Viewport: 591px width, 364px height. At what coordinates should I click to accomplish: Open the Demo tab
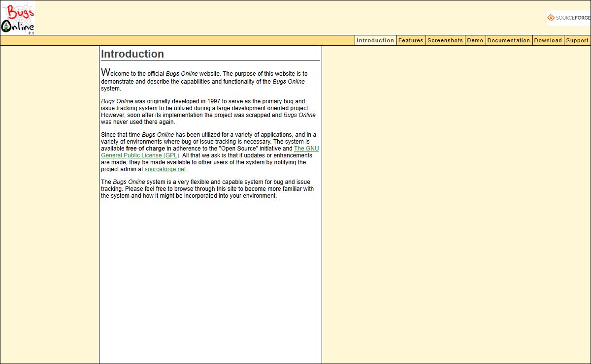475,40
